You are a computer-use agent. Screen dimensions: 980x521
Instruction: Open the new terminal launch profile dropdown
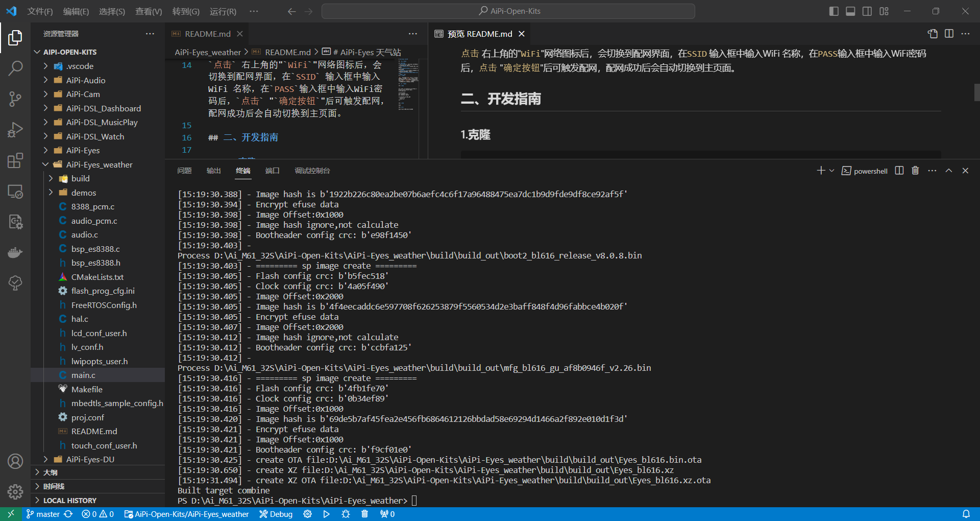[x=832, y=171]
